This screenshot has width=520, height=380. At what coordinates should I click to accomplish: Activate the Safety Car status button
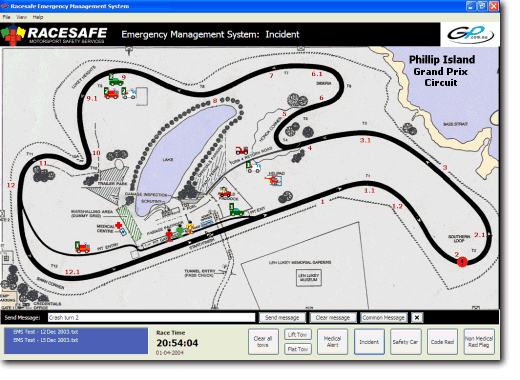click(405, 342)
